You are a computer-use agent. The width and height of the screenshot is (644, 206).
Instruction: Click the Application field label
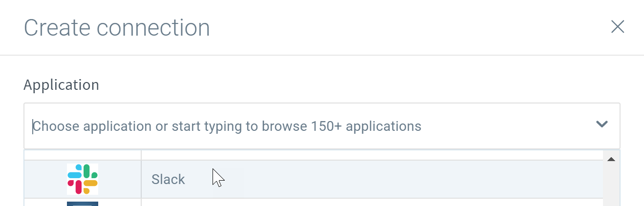coord(61,85)
